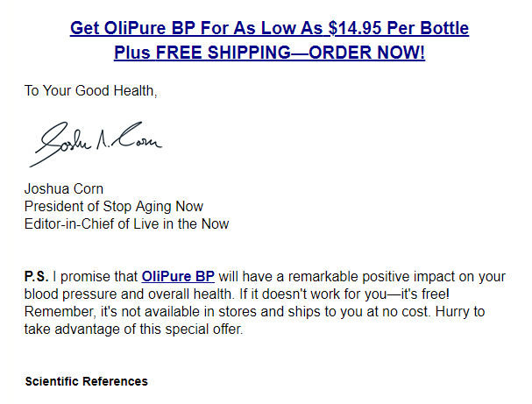Click the words 'Hurry to' in the P.S.

click(460, 312)
